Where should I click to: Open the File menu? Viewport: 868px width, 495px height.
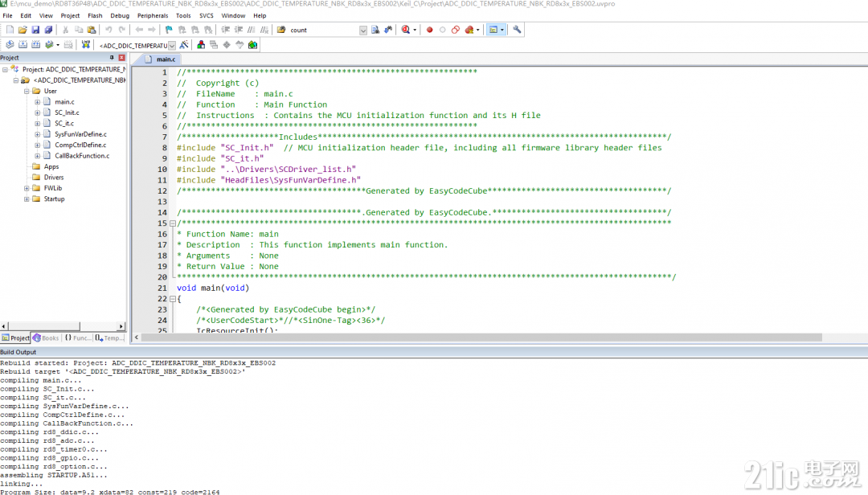8,15
